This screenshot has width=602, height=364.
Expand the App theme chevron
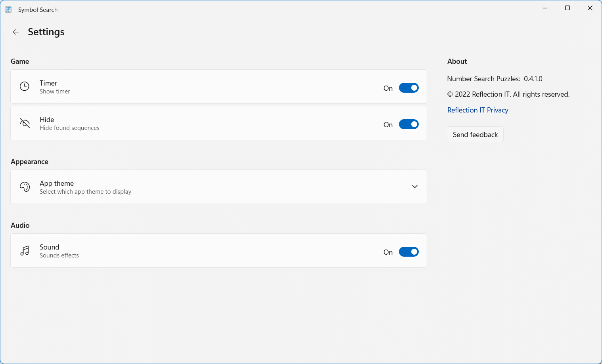[x=415, y=187]
